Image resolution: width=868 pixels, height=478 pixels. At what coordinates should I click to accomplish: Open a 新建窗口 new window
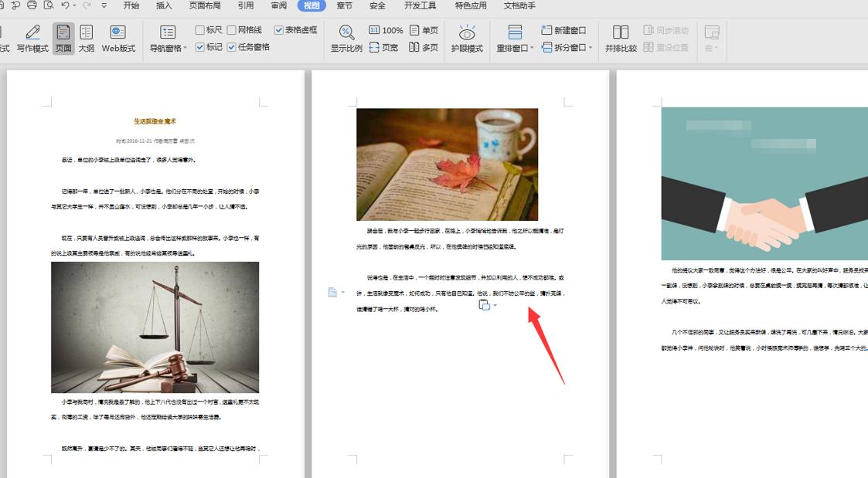click(563, 30)
